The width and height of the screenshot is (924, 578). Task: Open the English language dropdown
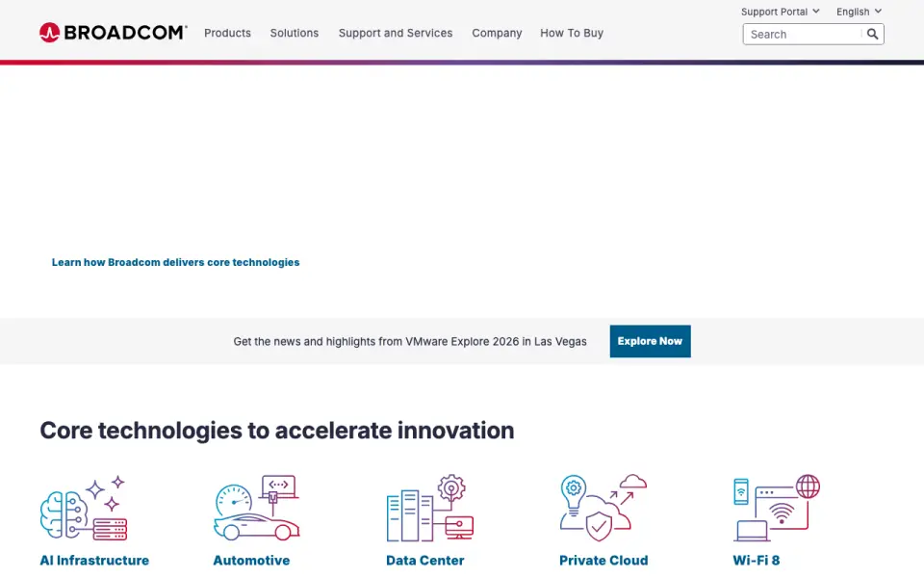[x=859, y=12]
